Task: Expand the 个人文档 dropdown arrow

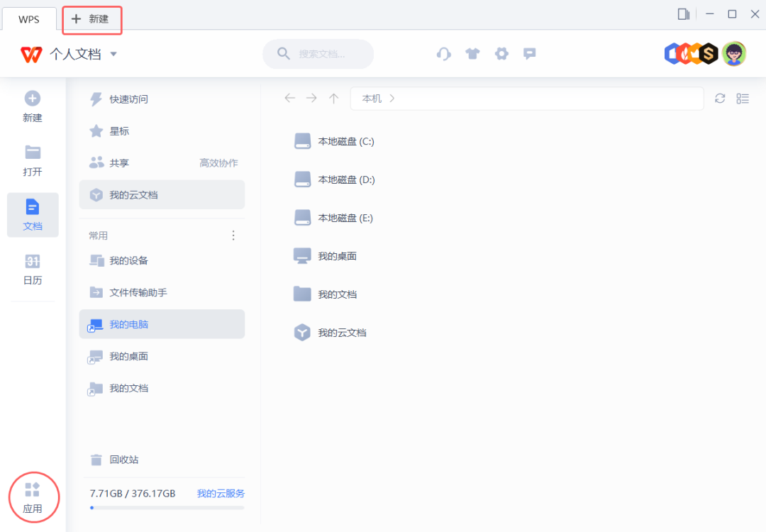Action: coord(113,54)
